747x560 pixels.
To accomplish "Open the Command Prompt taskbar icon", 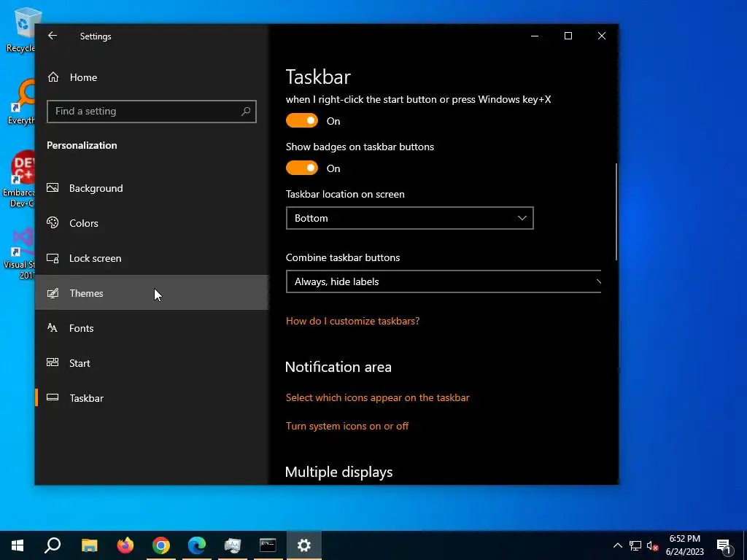I will coord(268,545).
